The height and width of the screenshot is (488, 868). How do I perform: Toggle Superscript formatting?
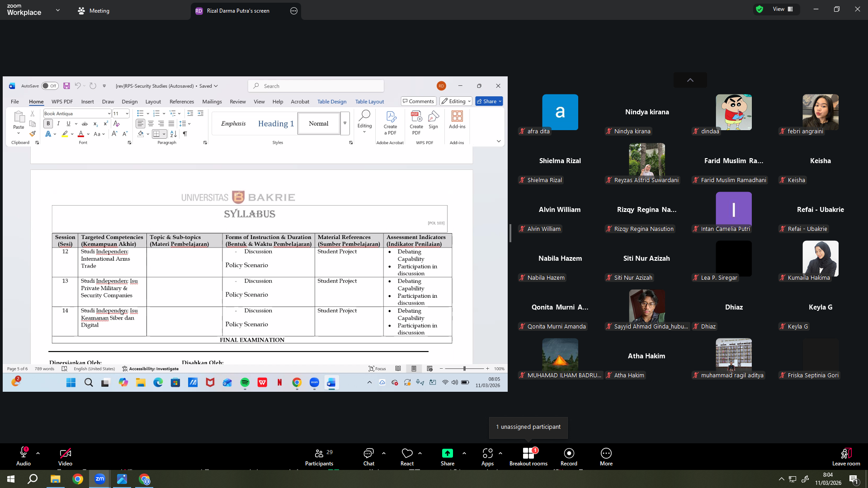106,124
